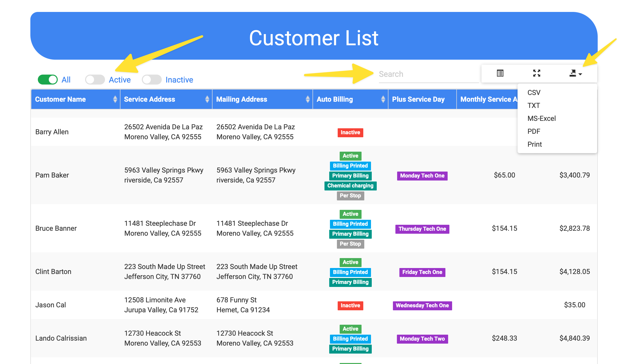Select PDF export menu option
Viewport: 638px width, 364px height.
point(533,132)
